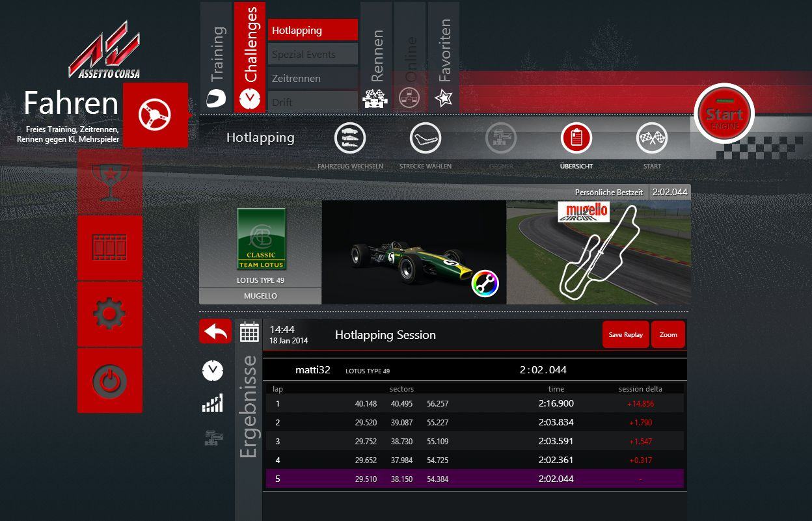Select lap 2 row with 2:03.834
This screenshot has width=812, height=521.
475,422
